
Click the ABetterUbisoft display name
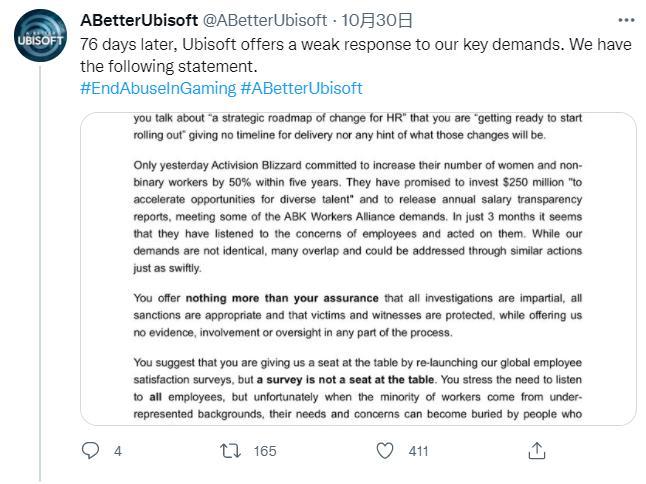coord(139,20)
